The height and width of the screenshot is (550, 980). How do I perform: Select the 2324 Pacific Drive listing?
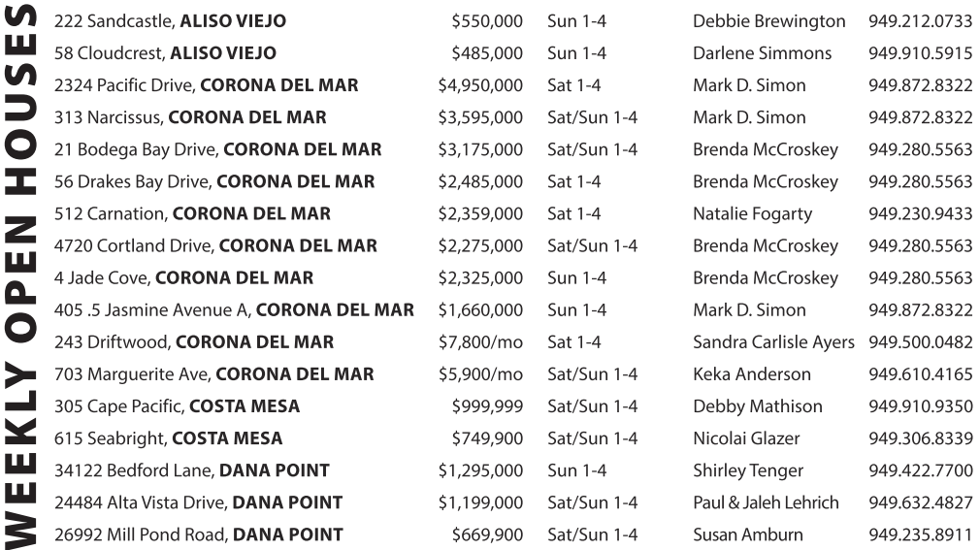[206, 85]
